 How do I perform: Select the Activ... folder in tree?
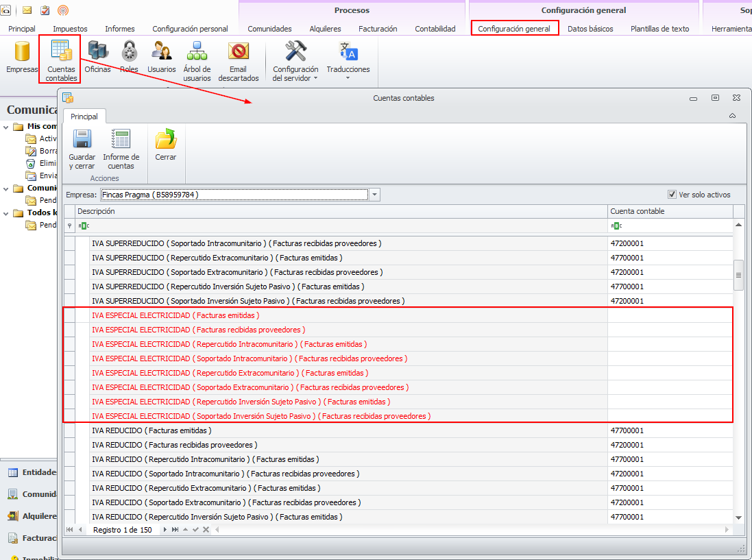coord(41,138)
